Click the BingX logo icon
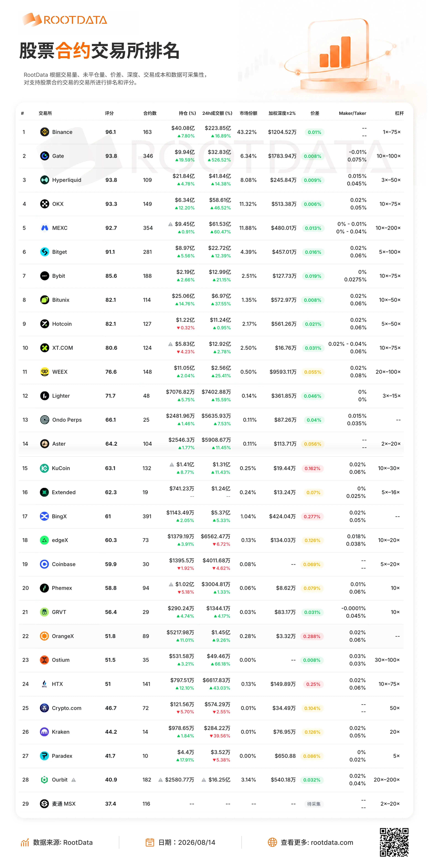 (44, 516)
